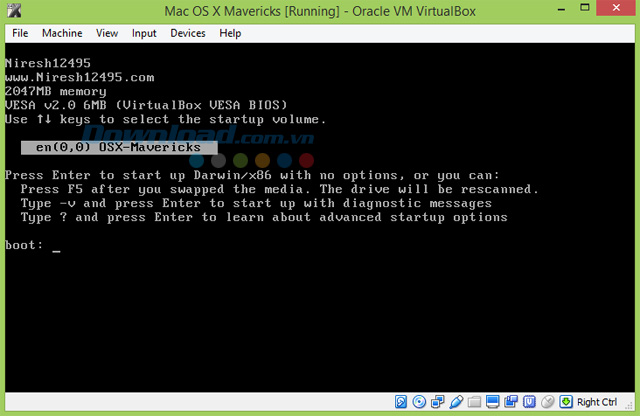Screen dimensions: 640x416
Task: Click the USB devices status icon
Action: pyautogui.click(x=456, y=402)
